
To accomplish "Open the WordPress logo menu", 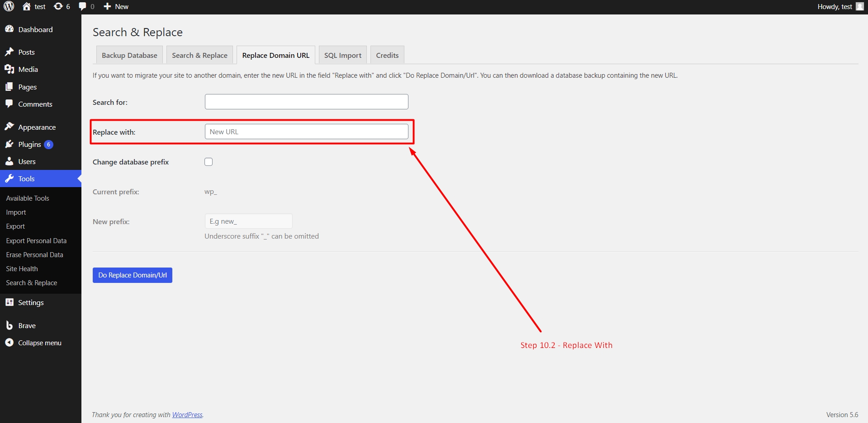I will pyautogui.click(x=9, y=6).
